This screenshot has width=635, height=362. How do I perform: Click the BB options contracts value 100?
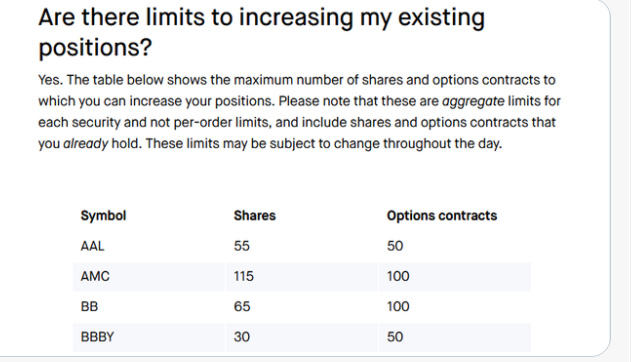coord(398,307)
